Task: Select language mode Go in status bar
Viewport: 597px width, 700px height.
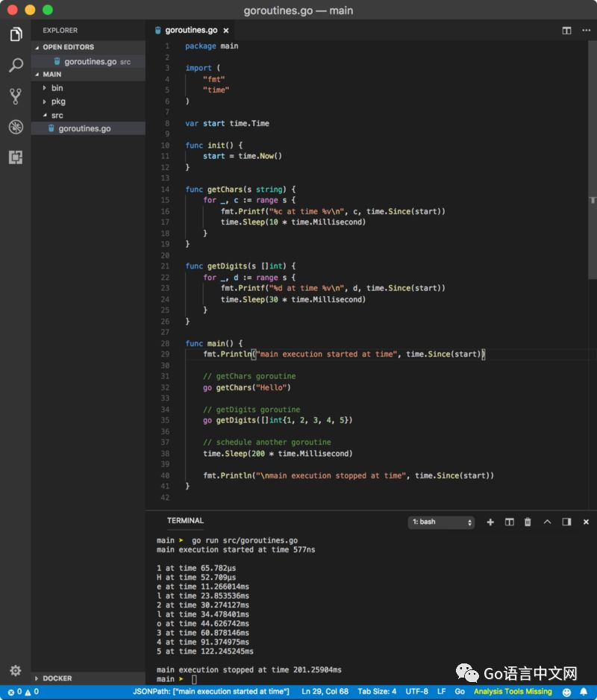Action: [460, 692]
